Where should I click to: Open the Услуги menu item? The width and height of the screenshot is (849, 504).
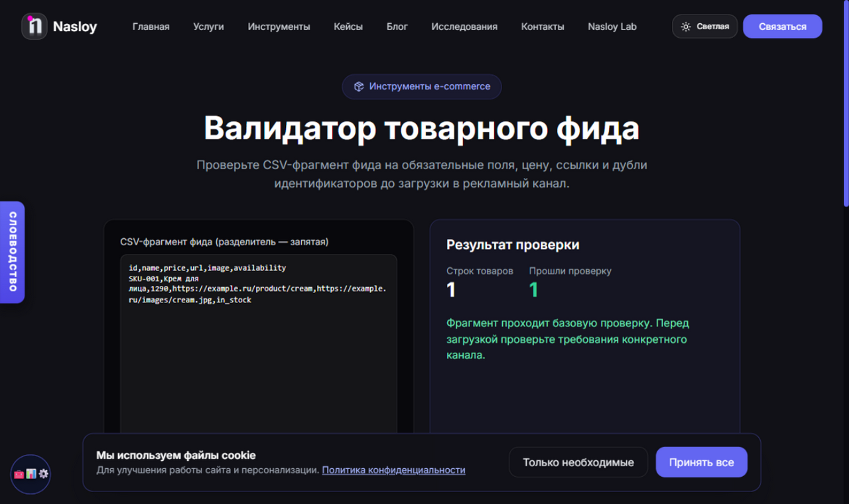click(208, 27)
